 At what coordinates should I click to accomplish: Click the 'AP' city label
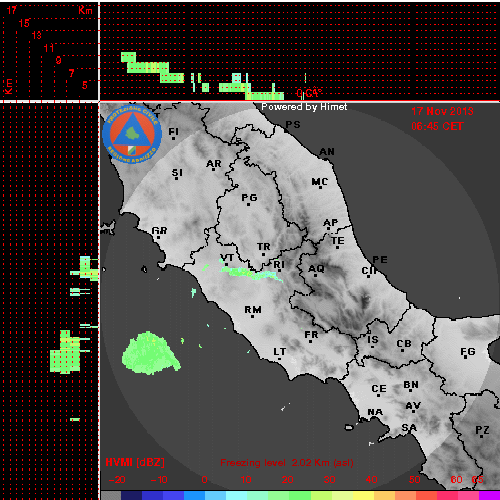click(330, 223)
